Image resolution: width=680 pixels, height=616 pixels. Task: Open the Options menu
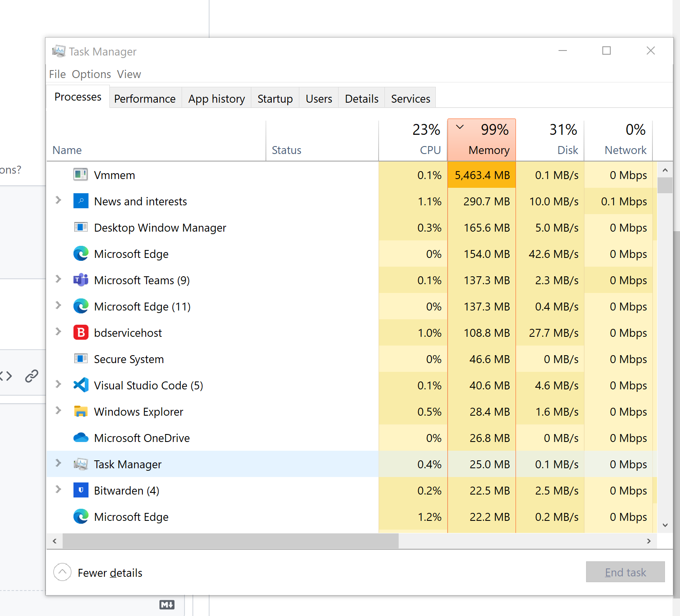tap(91, 74)
